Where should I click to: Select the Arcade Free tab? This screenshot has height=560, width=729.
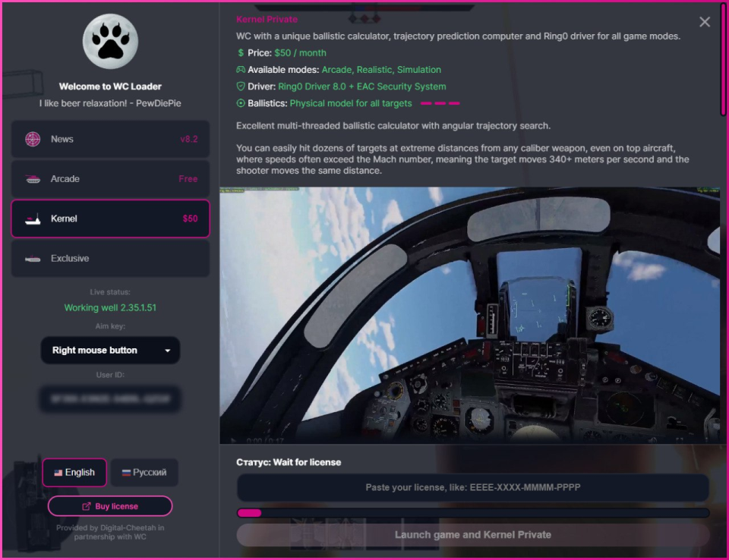pos(110,179)
